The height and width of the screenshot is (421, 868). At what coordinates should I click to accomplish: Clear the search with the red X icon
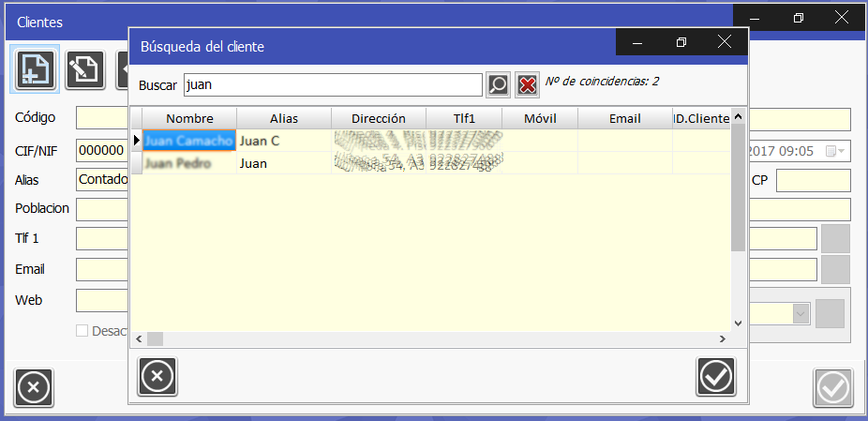[x=528, y=84]
